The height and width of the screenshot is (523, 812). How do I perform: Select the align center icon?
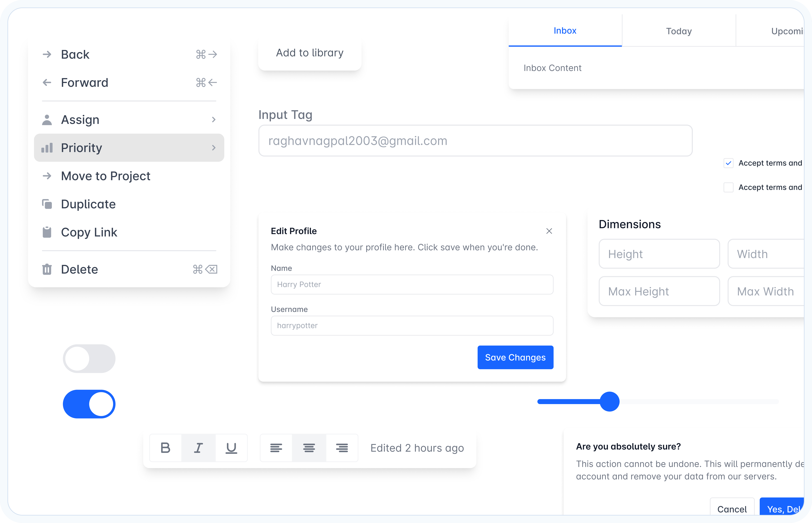[309, 448]
